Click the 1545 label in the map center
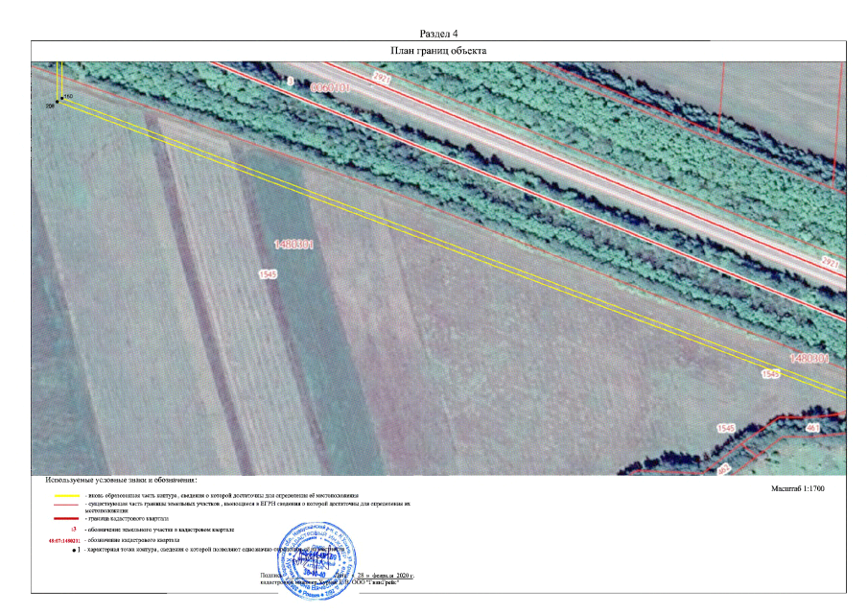The height and width of the screenshot is (614, 868). click(x=268, y=274)
